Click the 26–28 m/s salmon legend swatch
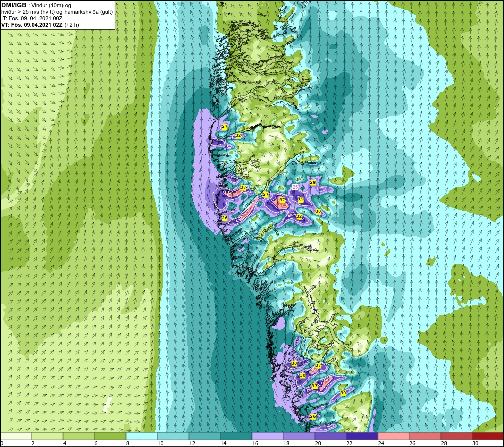504x447 pixels. click(x=425, y=436)
